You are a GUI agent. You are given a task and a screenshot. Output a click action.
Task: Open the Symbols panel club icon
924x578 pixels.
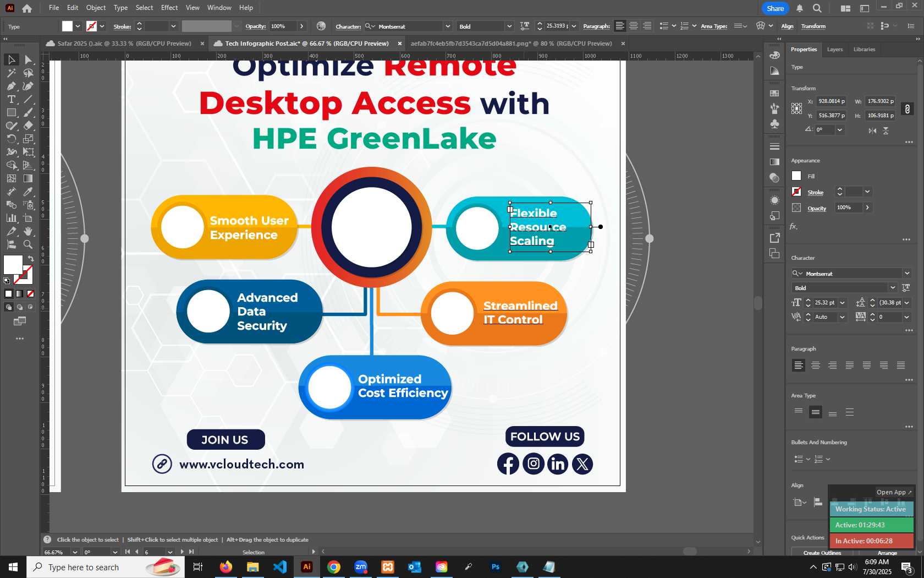(x=774, y=124)
